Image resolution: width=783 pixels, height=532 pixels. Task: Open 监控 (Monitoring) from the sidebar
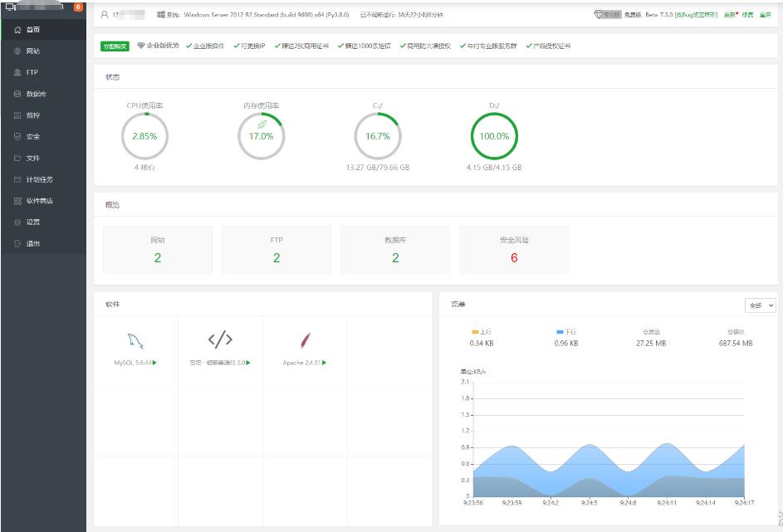pyautogui.click(x=33, y=115)
